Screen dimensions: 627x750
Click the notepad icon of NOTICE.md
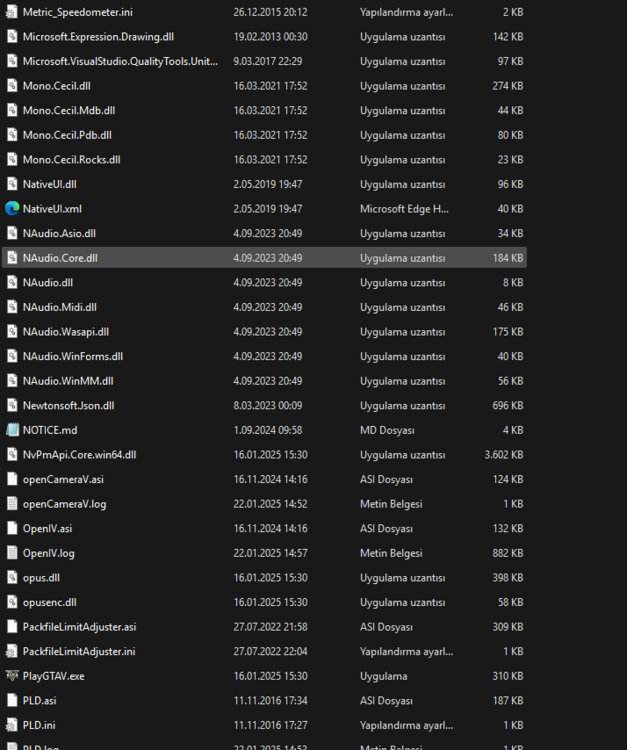pyautogui.click(x=12, y=430)
